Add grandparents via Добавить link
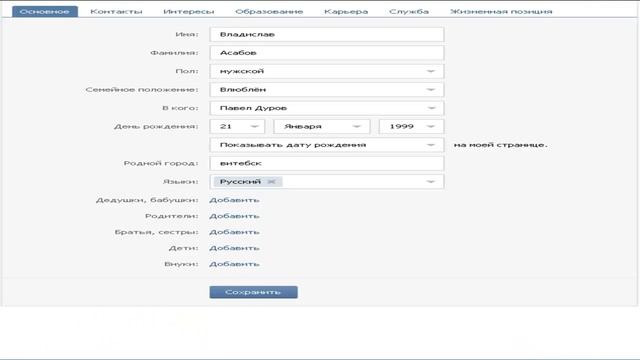The image size is (640, 360). [x=234, y=200]
